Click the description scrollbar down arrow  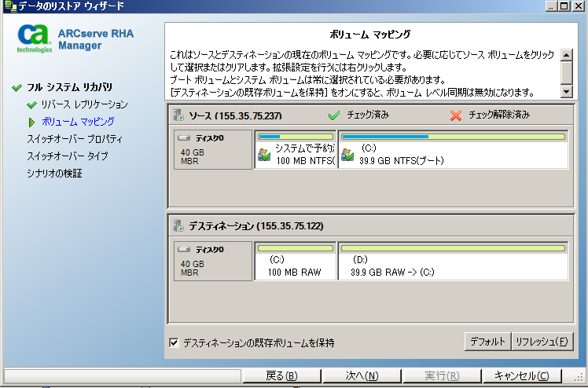tap(566, 91)
